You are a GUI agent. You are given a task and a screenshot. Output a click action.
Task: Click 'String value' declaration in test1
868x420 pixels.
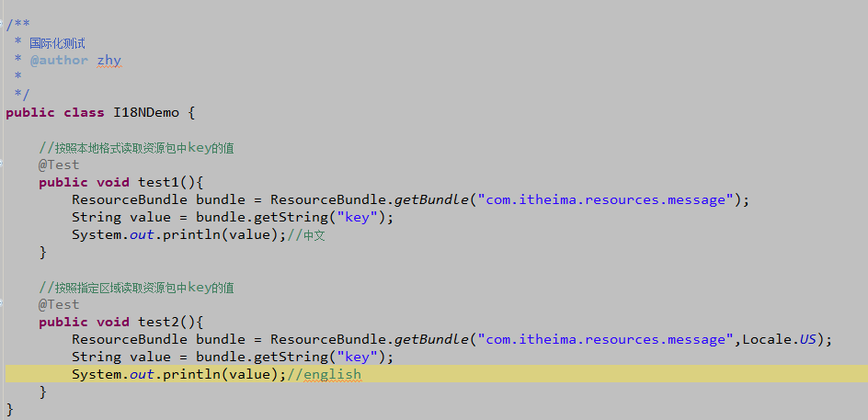(121, 218)
